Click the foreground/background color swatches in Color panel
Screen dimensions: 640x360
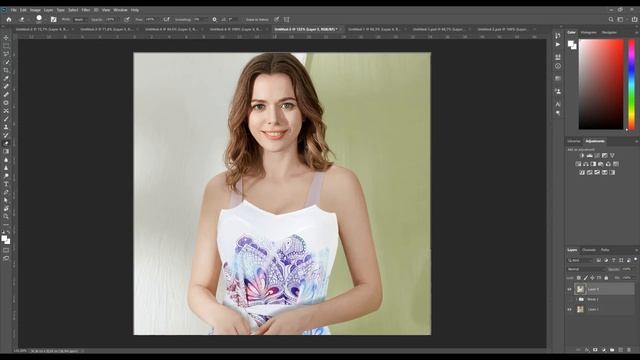pyautogui.click(x=572, y=45)
